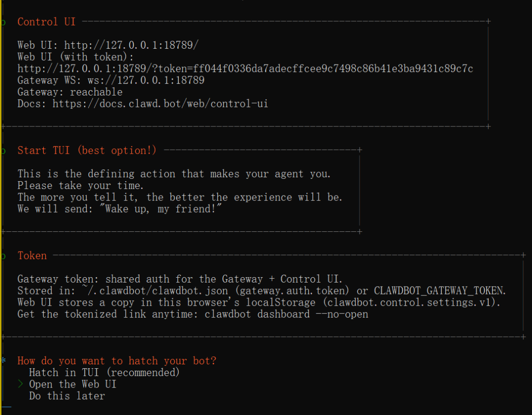Pick the "Do this later" option
The image size is (532, 415).
(66, 396)
